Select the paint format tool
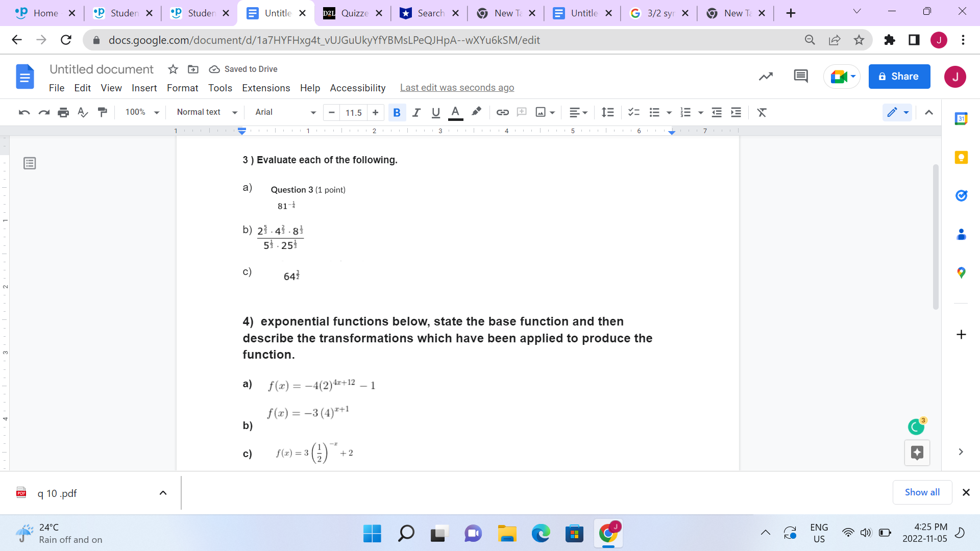 103,112
